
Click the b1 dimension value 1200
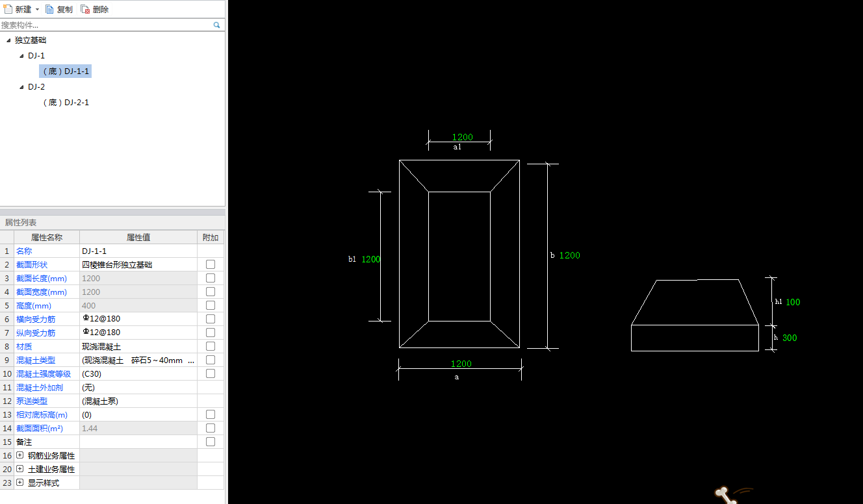point(371,259)
